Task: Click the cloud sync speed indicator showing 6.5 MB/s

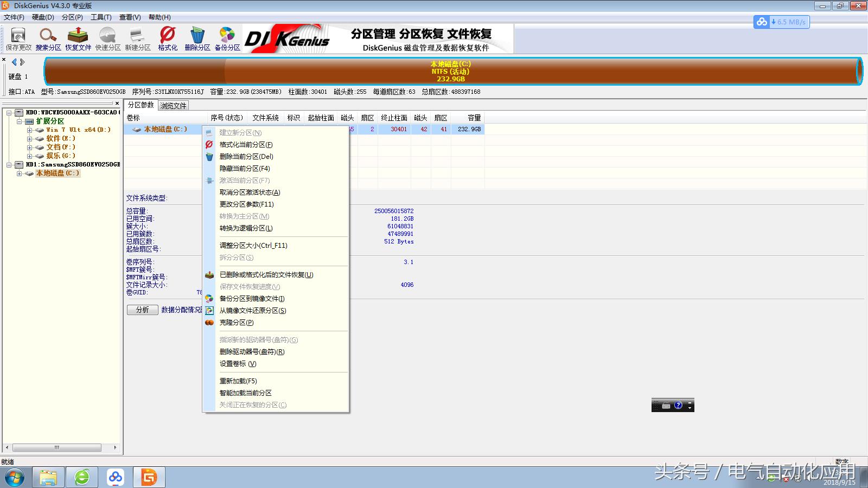Action: point(781,22)
